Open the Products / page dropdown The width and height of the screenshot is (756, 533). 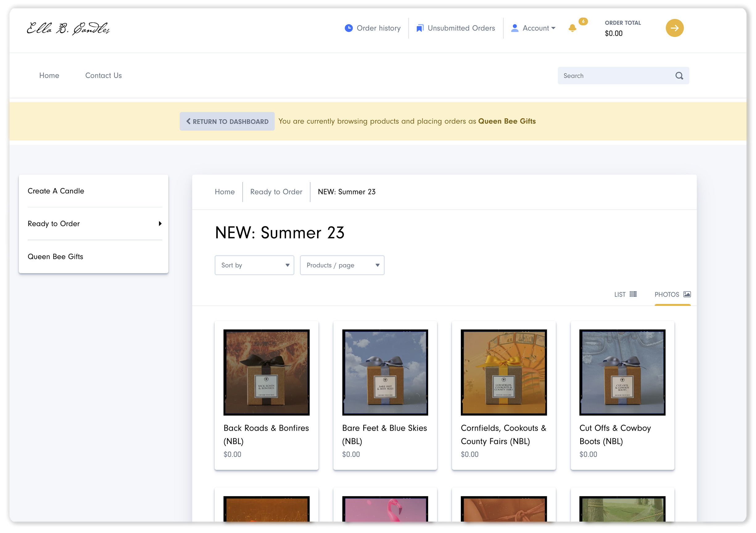pos(342,265)
